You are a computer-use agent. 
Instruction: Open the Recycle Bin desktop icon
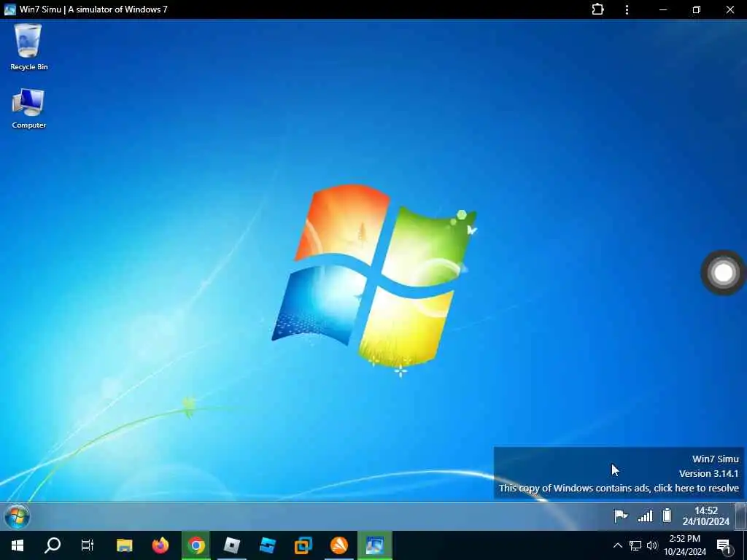tap(28, 47)
